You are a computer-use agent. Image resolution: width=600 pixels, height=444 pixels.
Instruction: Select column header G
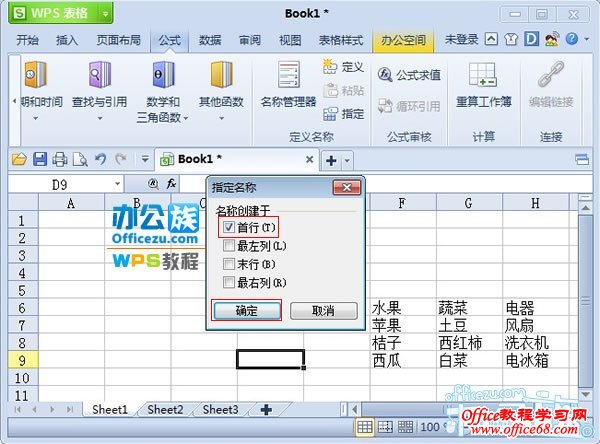click(x=469, y=203)
